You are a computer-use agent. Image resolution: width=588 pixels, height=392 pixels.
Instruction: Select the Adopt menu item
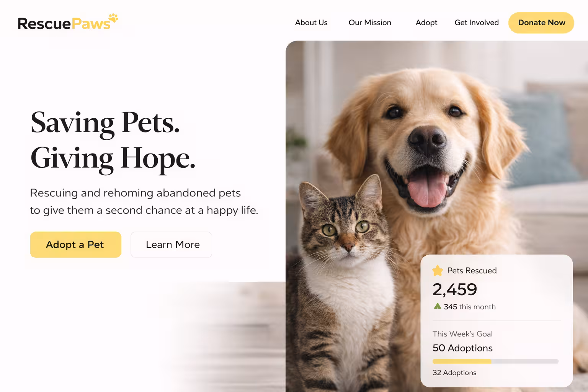pyautogui.click(x=426, y=23)
